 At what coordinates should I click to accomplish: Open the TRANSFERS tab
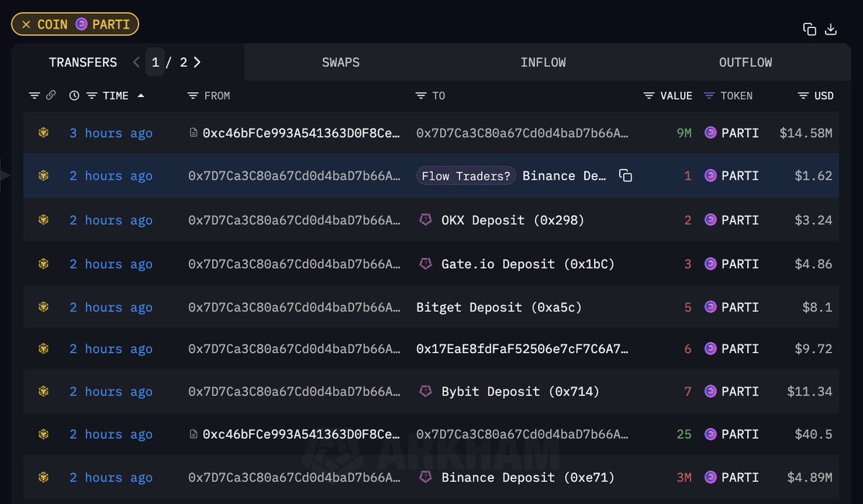click(83, 63)
